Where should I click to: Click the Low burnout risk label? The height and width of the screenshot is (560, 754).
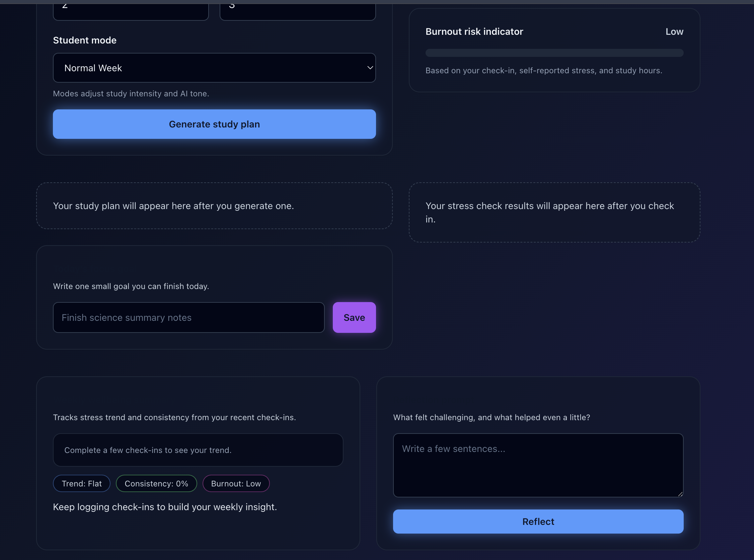coord(674,31)
